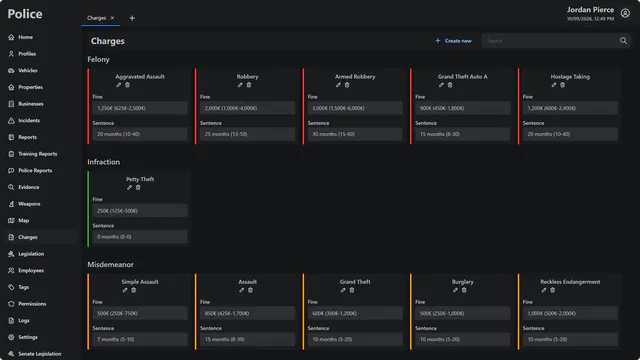Open Tags in sidebar
This screenshot has height=360, width=640.
pos(40,287)
